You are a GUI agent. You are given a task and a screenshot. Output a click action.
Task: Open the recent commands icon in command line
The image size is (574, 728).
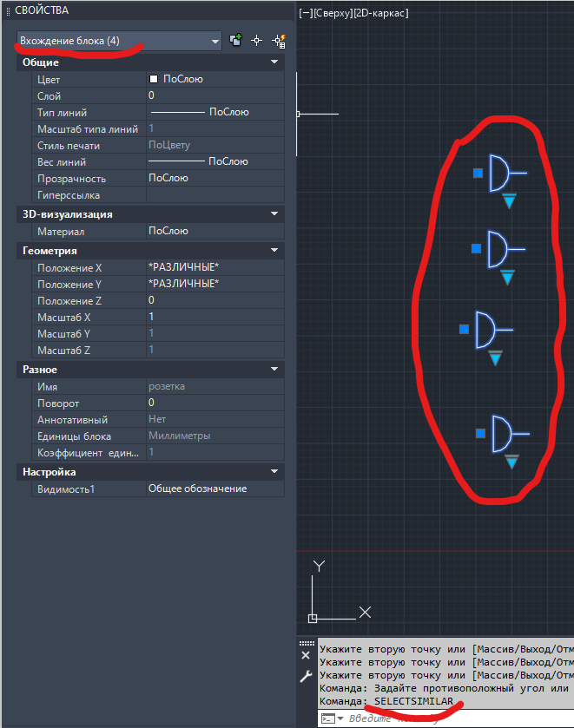point(332,718)
